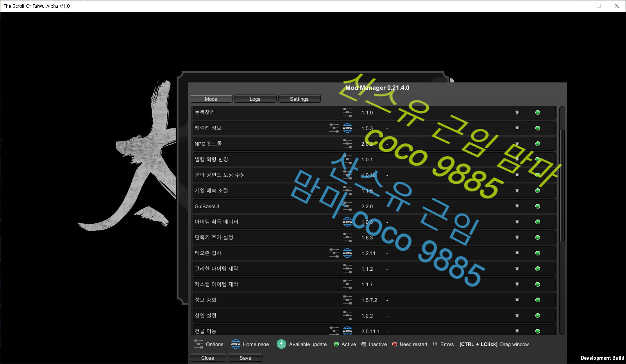Open options for 건물 이동 mod
626x364 pixels.
[x=334, y=330]
